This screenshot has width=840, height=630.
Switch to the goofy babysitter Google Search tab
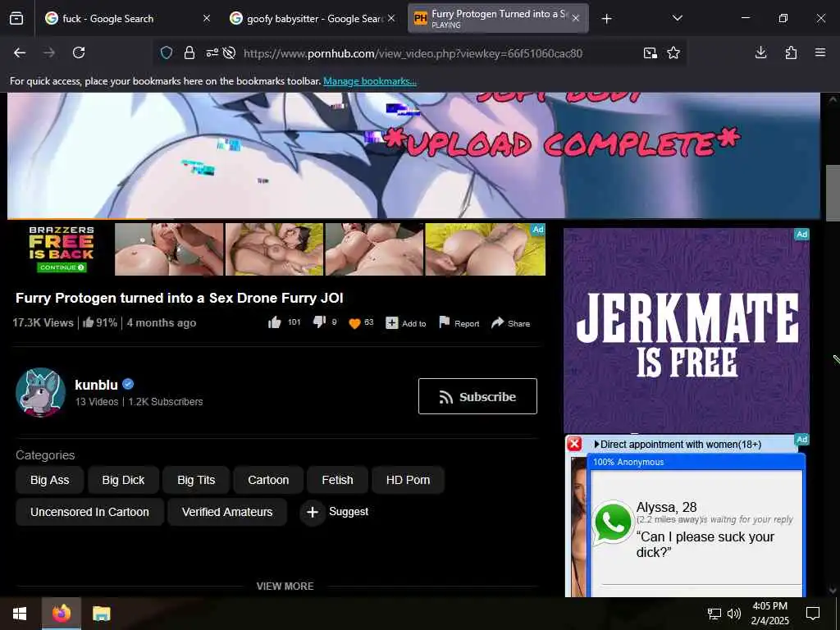point(313,18)
